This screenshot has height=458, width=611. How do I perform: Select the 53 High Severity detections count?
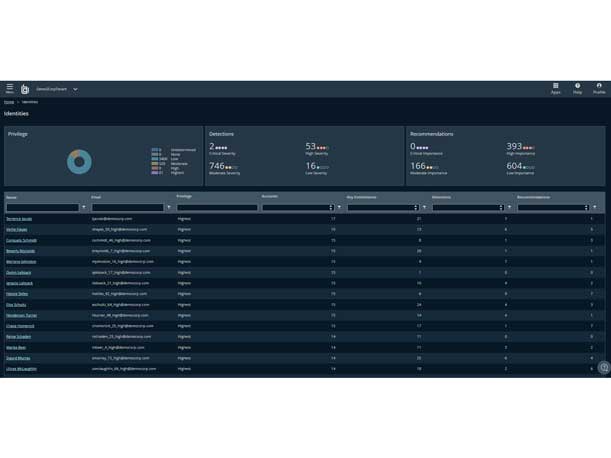(311, 147)
